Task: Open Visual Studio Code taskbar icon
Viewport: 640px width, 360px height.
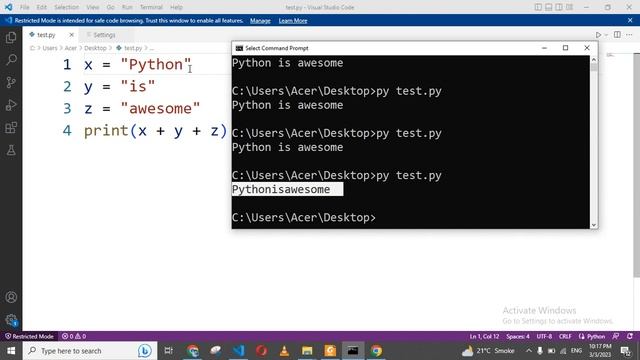Action: (239, 351)
